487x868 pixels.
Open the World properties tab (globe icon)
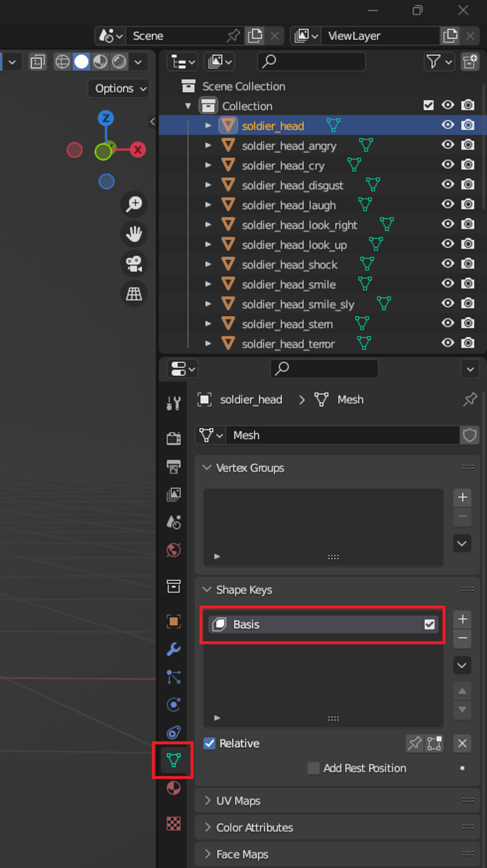pyautogui.click(x=174, y=550)
